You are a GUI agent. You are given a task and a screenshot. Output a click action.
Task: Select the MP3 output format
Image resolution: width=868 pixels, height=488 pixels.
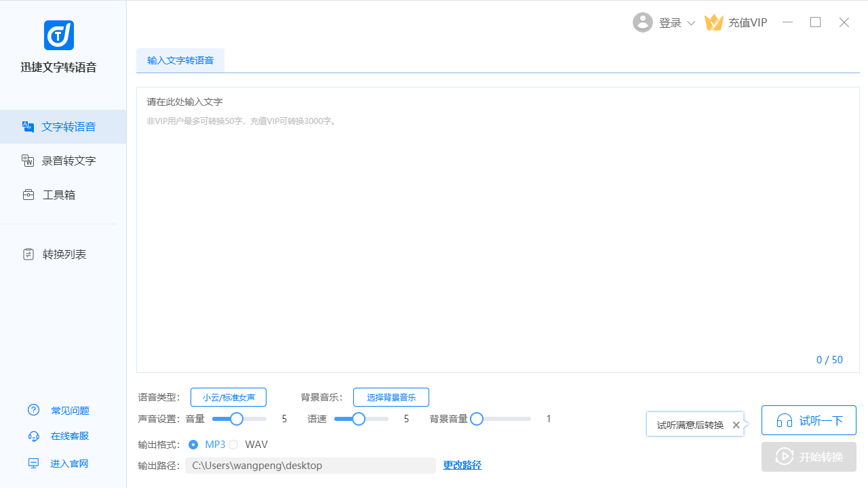click(x=193, y=445)
